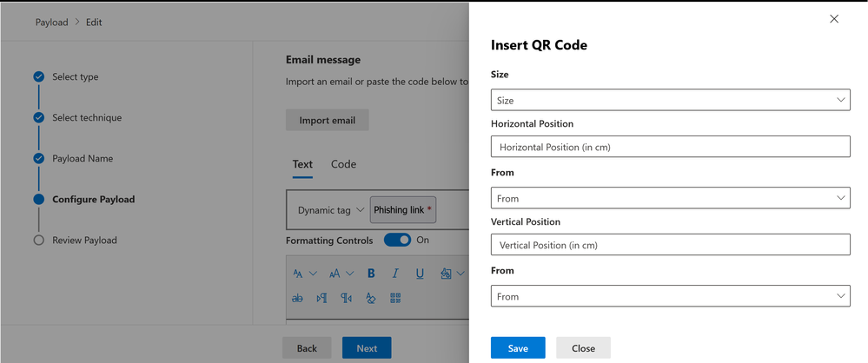Click the Next button
868x363 pixels.
367,348
